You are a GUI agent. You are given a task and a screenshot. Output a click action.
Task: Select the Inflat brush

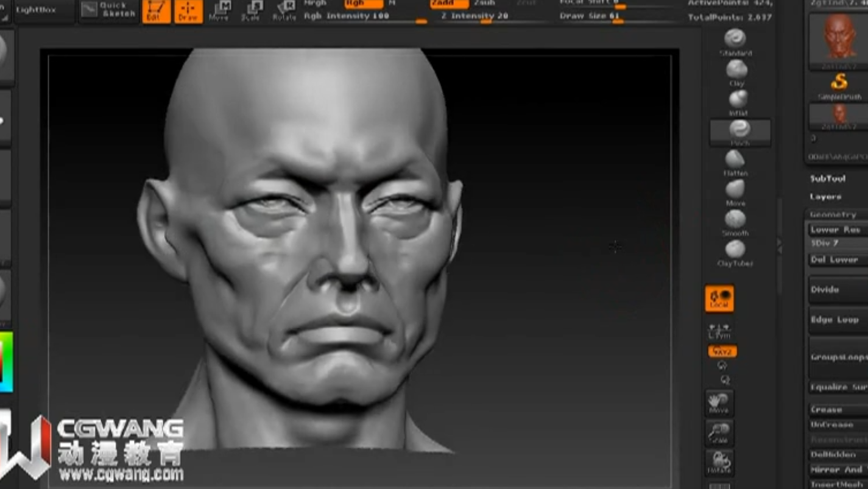738,103
